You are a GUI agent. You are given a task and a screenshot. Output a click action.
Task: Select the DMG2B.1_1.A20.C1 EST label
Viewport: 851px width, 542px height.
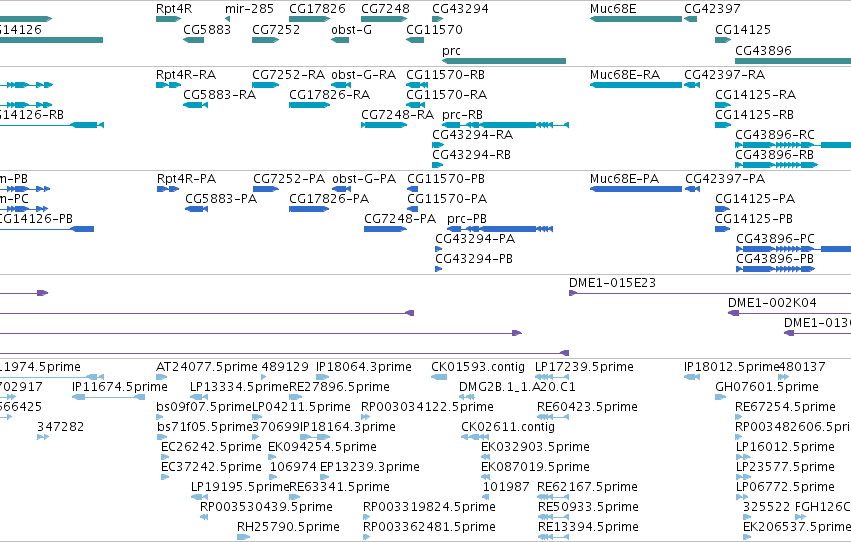point(517,387)
